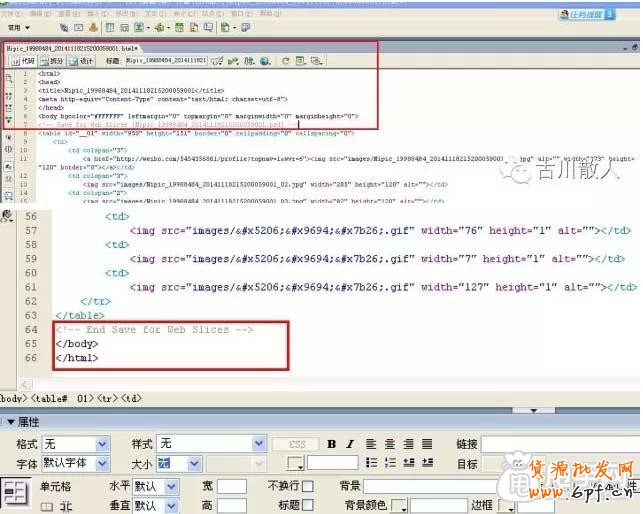Click the text indent icon
This screenshot has height=514, width=643.
[x=427, y=463]
